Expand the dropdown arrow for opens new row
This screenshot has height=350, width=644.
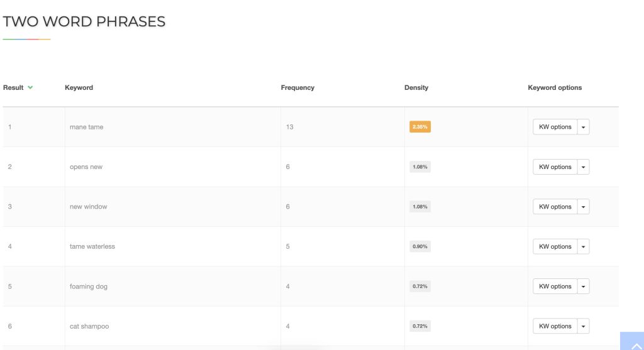point(584,167)
